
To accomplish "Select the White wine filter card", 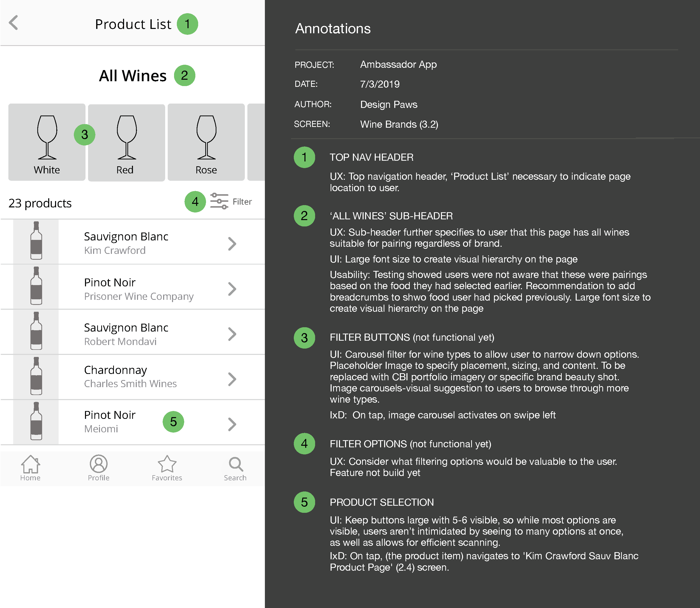I will click(47, 142).
